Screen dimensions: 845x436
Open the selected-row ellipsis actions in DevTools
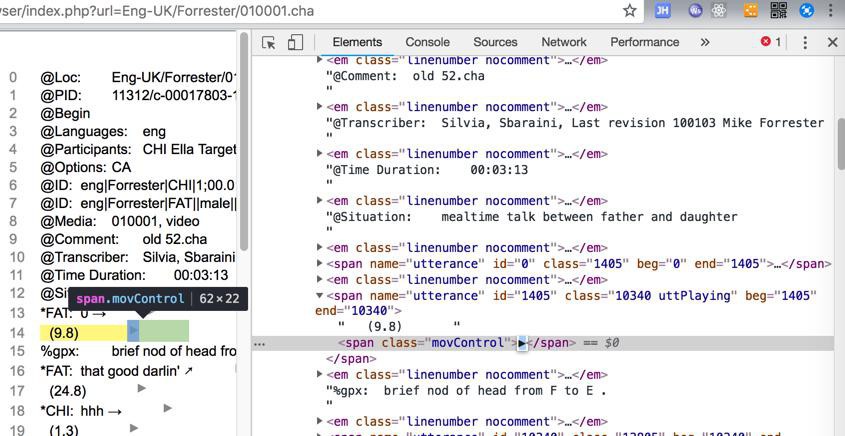(x=259, y=343)
